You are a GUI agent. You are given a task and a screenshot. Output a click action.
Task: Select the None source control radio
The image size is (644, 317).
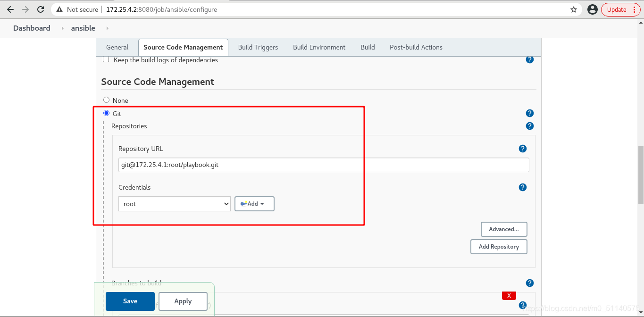coord(106,100)
